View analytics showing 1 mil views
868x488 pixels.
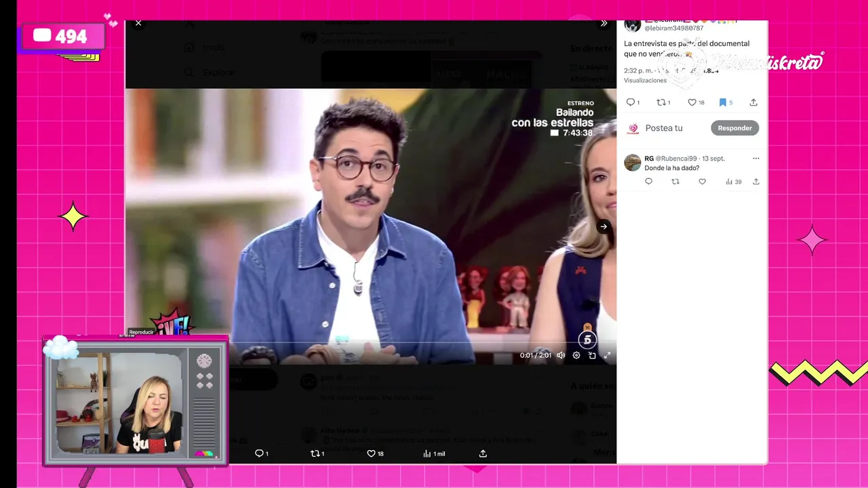[434, 453]
